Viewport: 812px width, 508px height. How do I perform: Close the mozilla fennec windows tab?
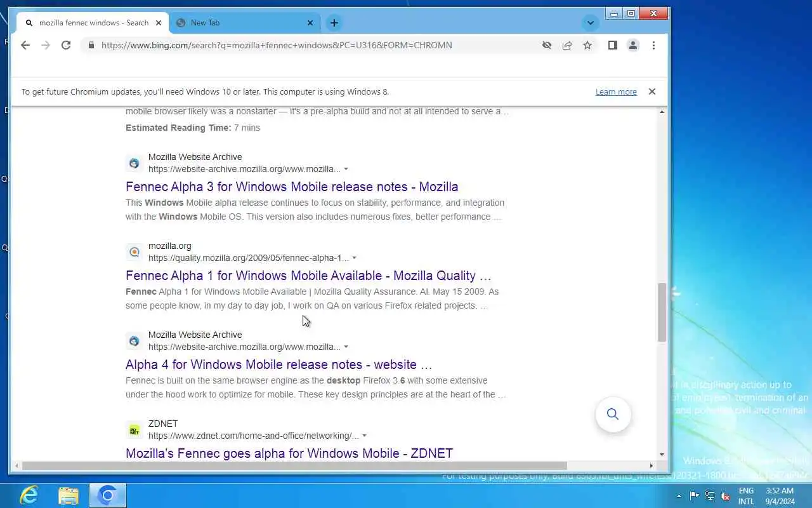coord(159,23)
